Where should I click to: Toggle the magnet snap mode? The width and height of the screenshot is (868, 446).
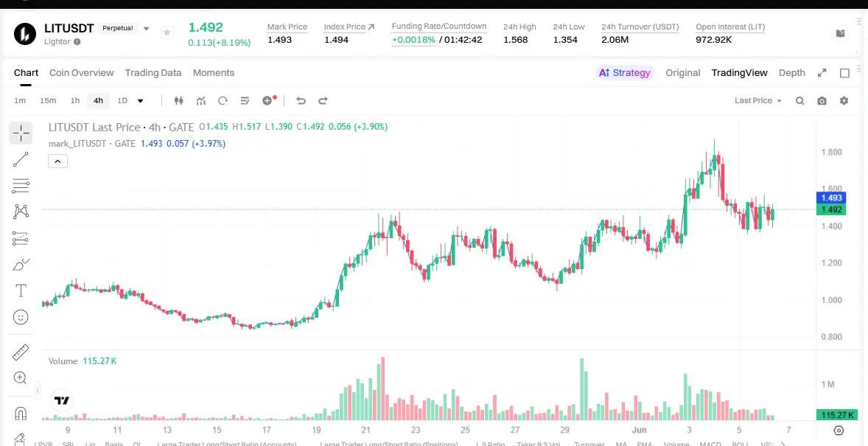pyautogui.click(x=21, y=414)
